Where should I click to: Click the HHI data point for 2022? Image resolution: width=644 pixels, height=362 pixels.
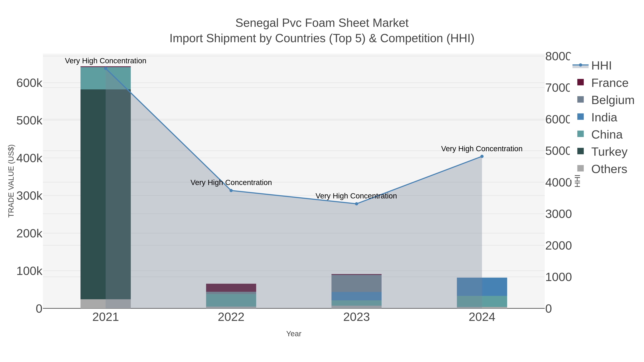(231, 191)
